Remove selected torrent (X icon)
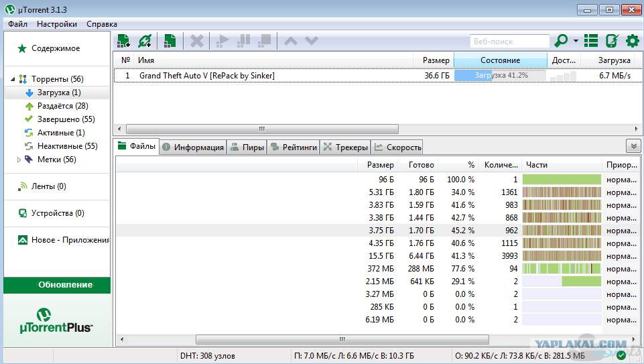The image size is (644, 364). [x=197, y=41]
